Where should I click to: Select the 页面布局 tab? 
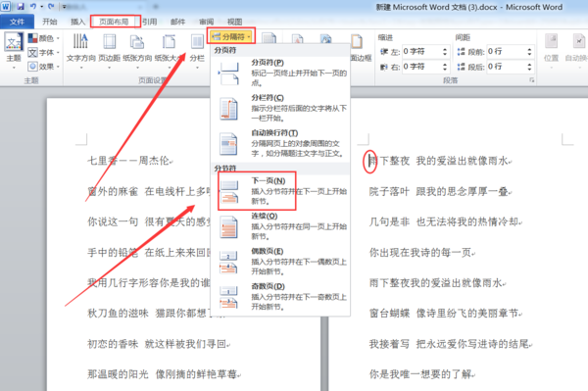coord(114,22)
